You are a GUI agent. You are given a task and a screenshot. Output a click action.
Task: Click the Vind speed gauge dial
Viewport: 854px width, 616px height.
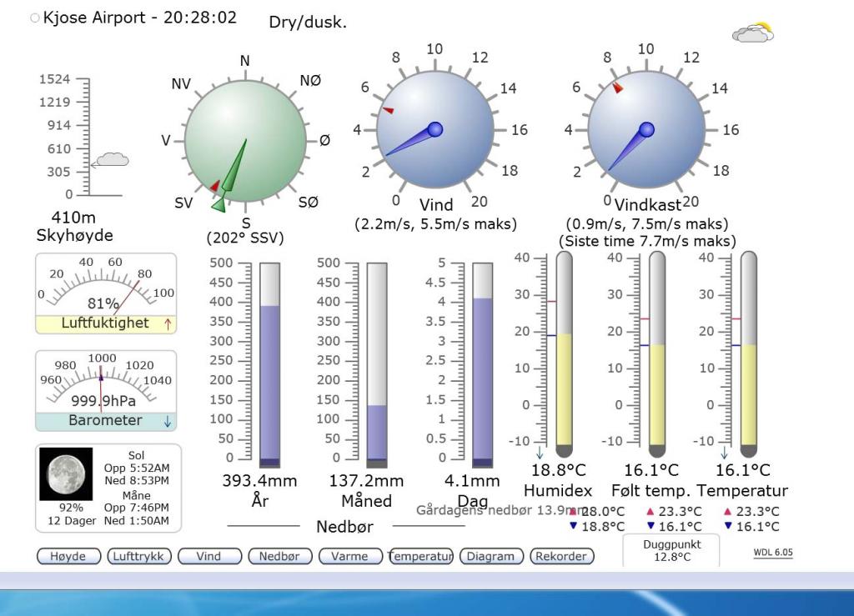(x=435, y=129)
